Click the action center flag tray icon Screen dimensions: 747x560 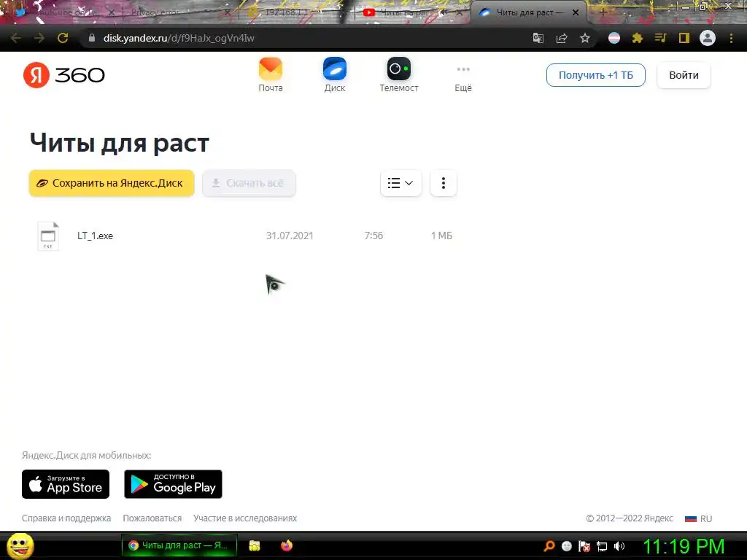click(584, 547)
